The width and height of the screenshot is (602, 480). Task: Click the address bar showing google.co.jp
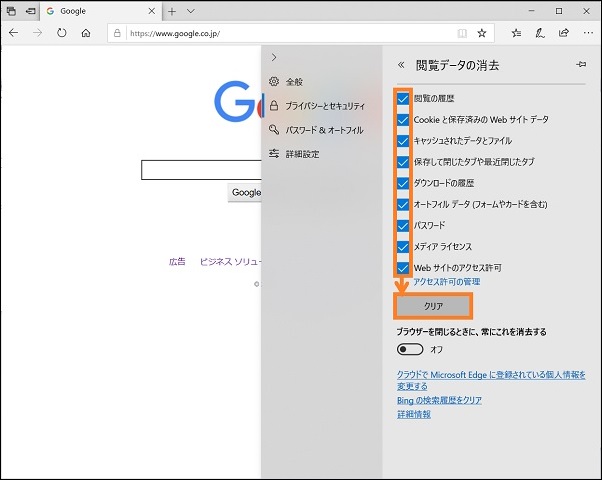[290, 32]
